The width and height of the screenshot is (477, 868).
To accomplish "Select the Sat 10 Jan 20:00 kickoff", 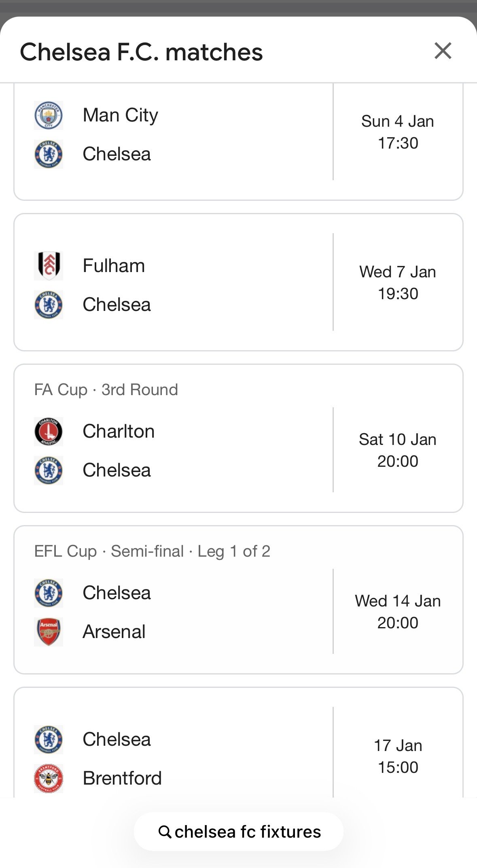I will (398, 450).
